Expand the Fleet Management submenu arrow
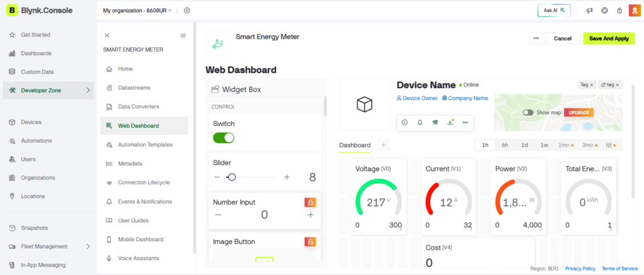 88,246
